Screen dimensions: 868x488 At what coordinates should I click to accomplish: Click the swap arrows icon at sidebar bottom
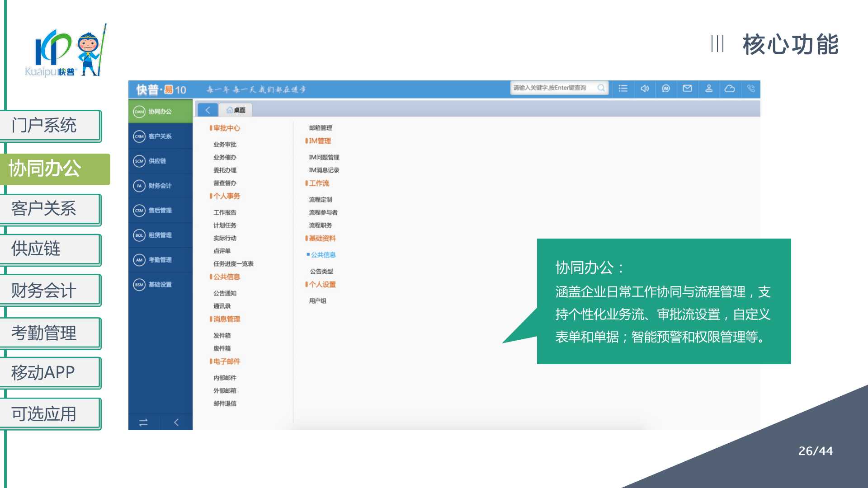coord(143,422)
